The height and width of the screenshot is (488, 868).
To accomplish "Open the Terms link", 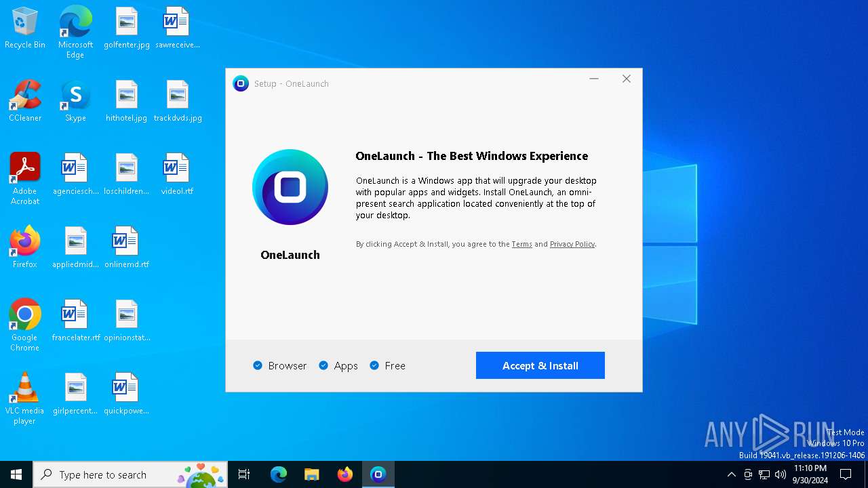I will coord(522,244).
